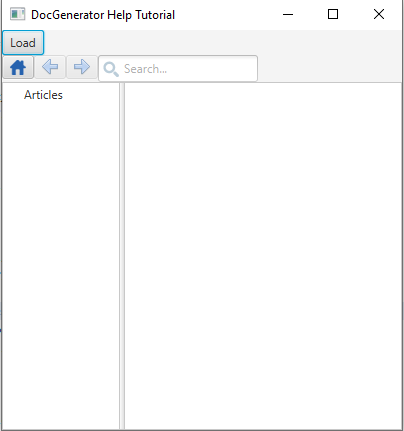This screenshot has height=431, width=404.
Task: Select the Articles tree item
Action: tap(43, 95)
